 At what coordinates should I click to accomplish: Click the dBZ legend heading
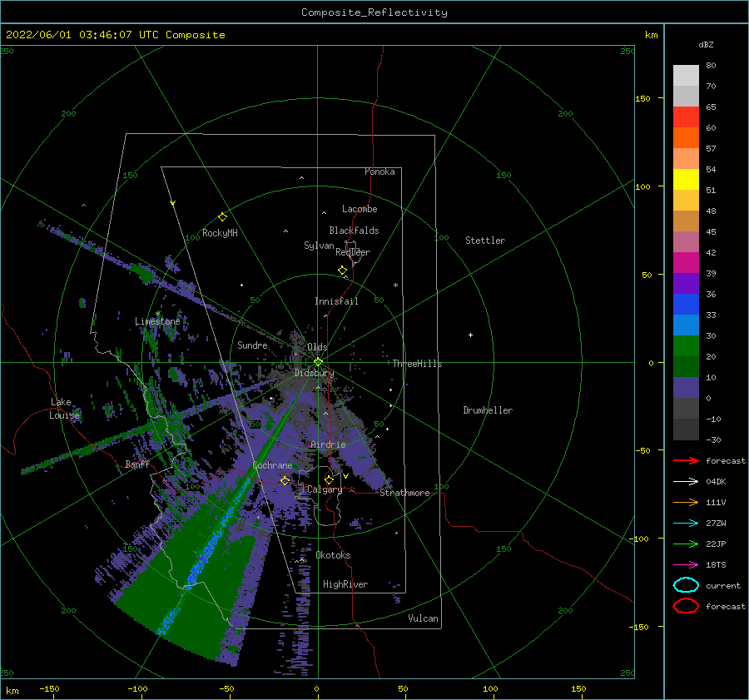click(706, 44)
